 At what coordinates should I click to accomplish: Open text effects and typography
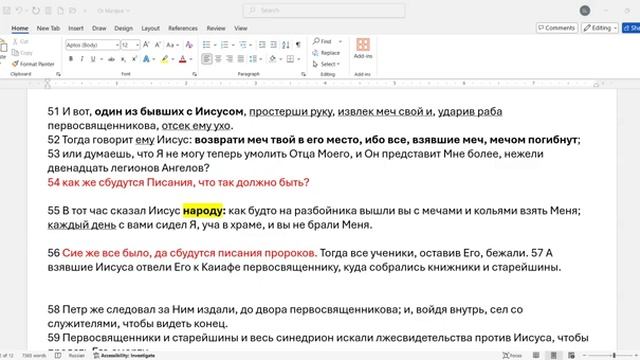pos(146,59)
